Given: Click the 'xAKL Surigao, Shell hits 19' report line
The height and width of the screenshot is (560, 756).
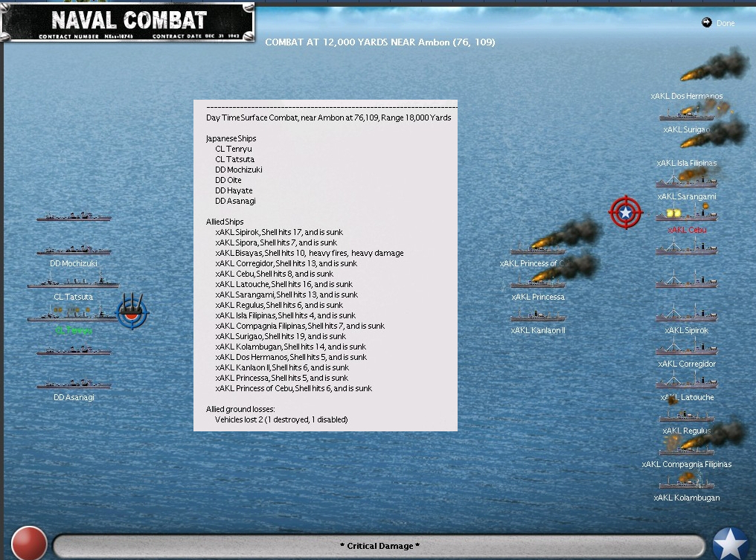Looking at the screenshot, I should (281, 336).
